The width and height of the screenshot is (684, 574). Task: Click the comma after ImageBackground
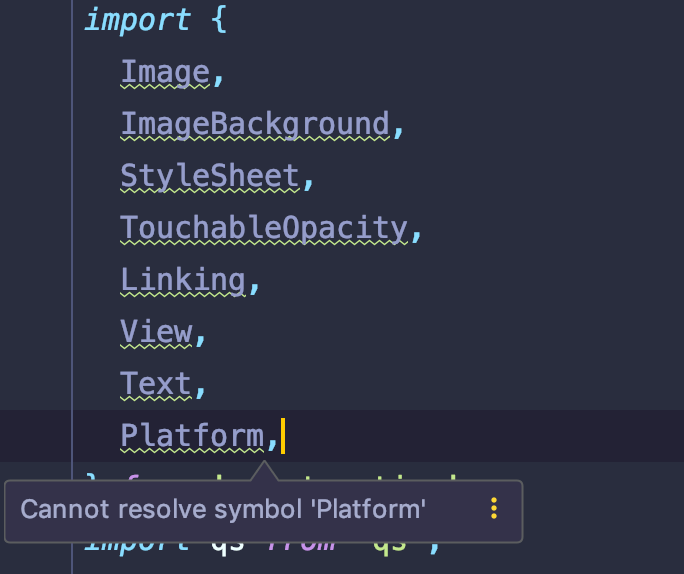click(x=398, y=128)
